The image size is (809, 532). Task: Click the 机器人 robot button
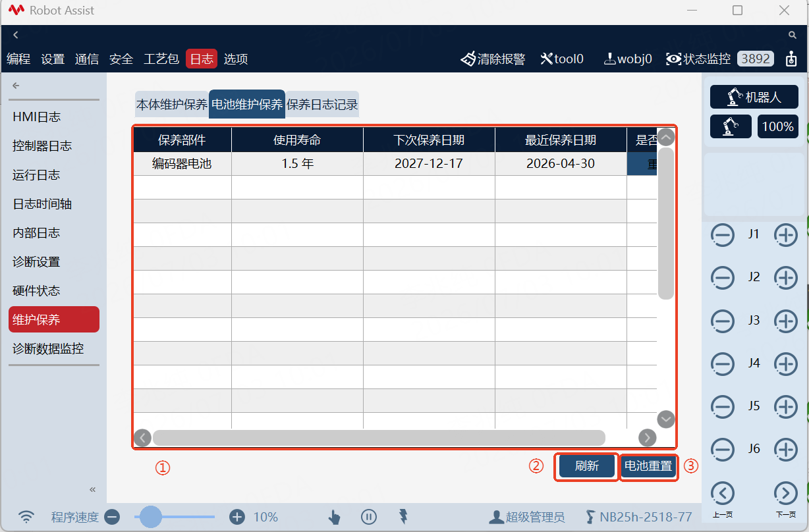tap(754, 97)
